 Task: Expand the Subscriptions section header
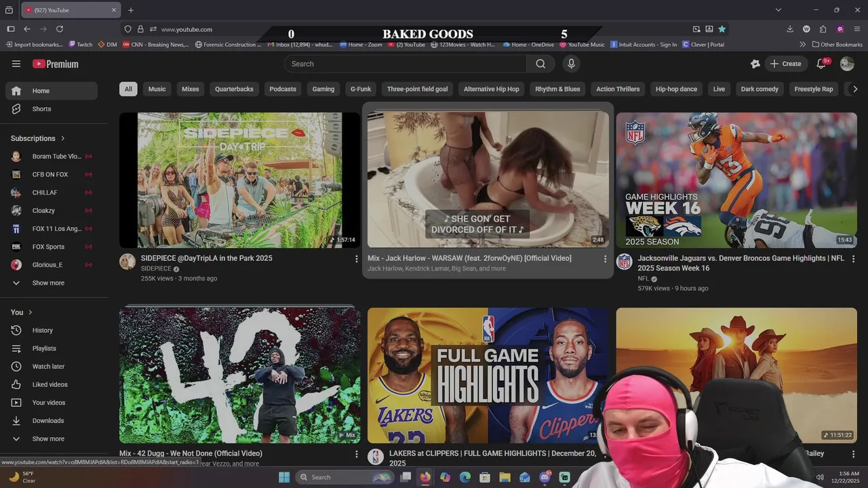coord(38,138)
